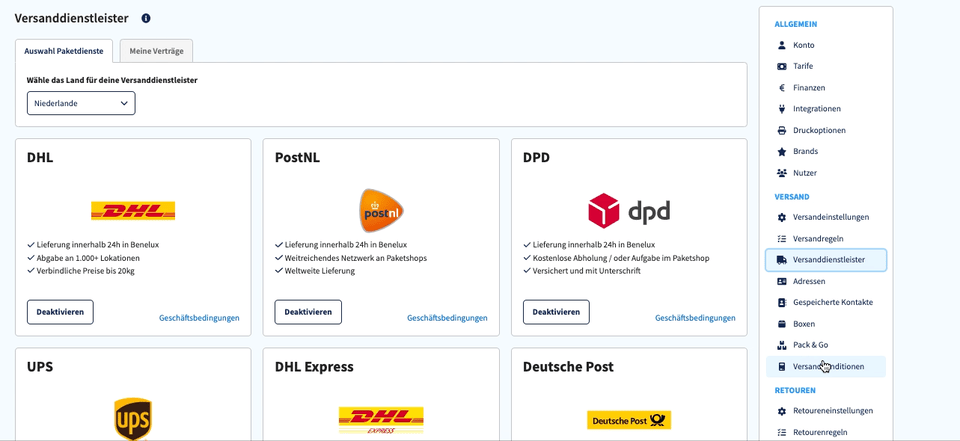
Task: Click the Versandkonditionen calculator icon
Action: pyautogui.click(x=781, y=367)
